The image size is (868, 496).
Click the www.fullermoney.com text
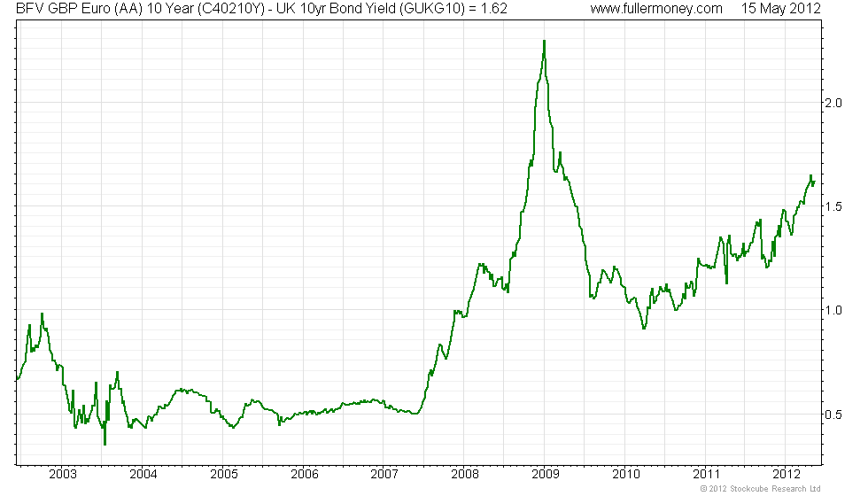click(656, 9)
